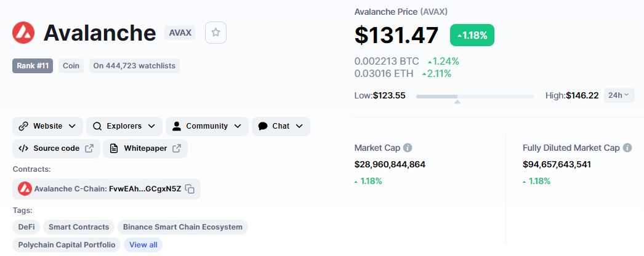Click the Rank #11 badge
This screenshot has height=256, width=644.
33,65
